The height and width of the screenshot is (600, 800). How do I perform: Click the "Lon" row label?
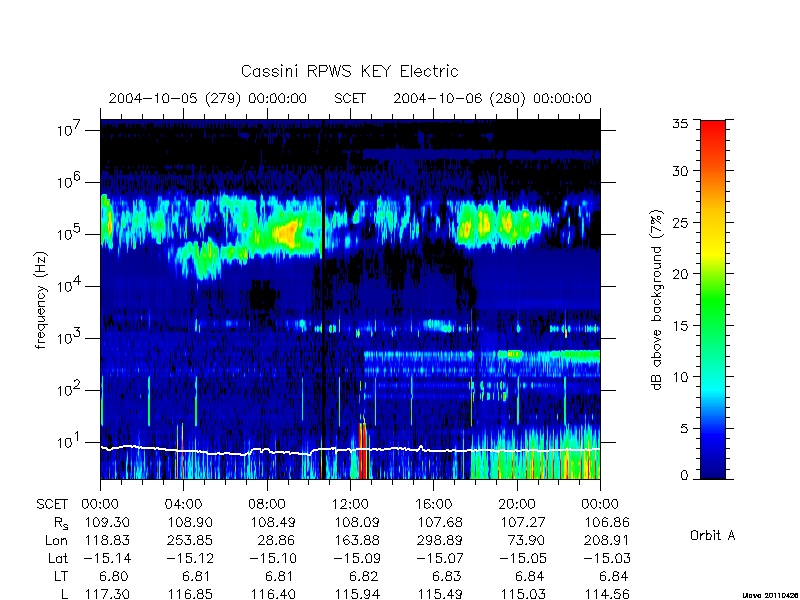56,540
